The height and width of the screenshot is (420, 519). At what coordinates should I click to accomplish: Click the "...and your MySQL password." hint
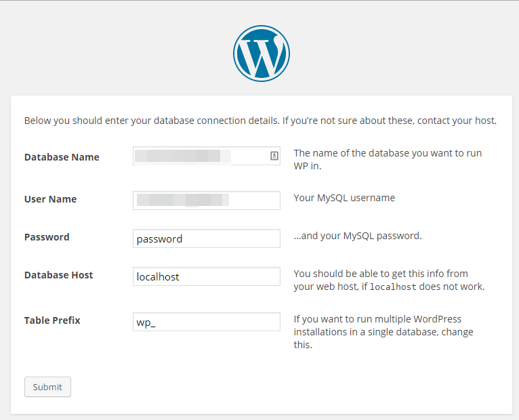357,236
